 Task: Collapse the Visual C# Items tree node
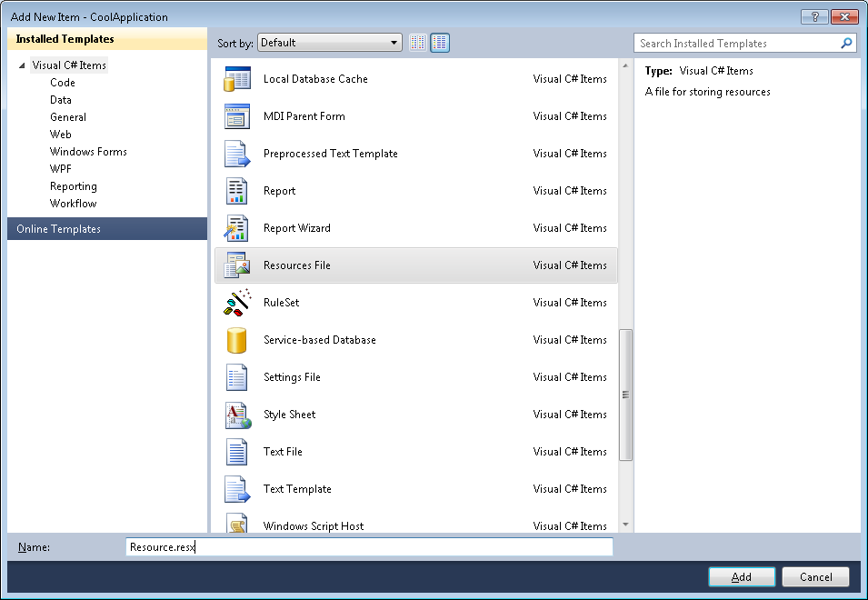[22, 65]
